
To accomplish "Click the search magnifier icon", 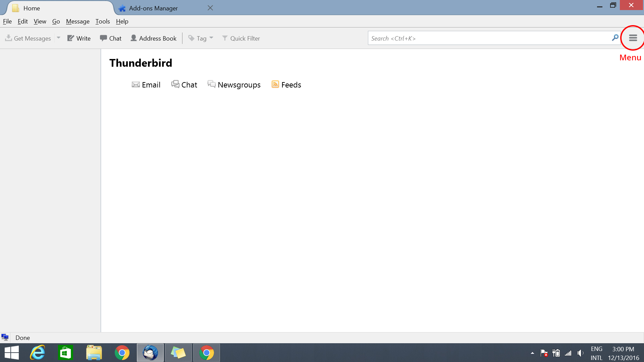I will tap(615, 38).
